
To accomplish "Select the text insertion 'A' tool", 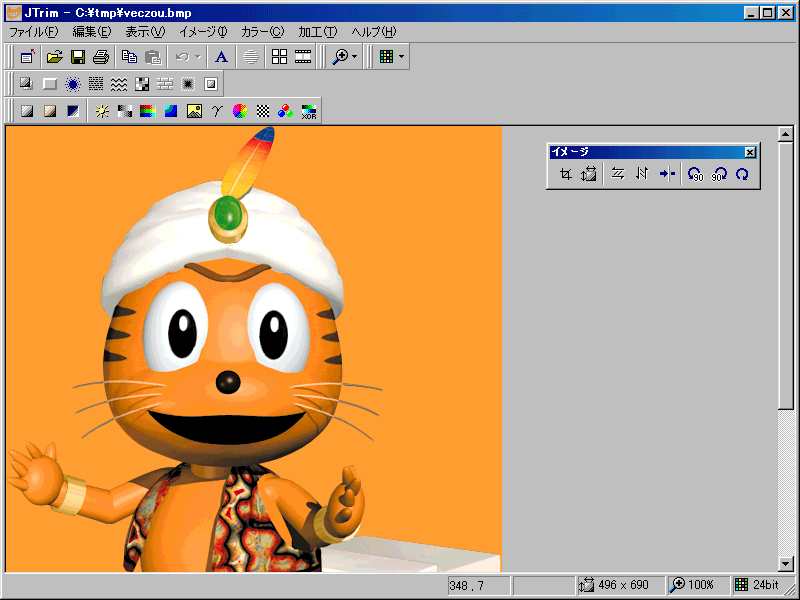I will click(221, 57).
